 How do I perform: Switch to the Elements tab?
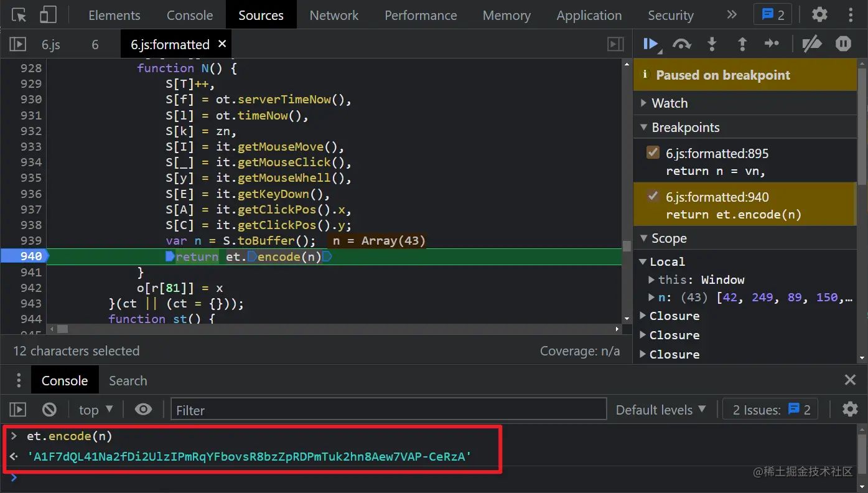point(114,15)
